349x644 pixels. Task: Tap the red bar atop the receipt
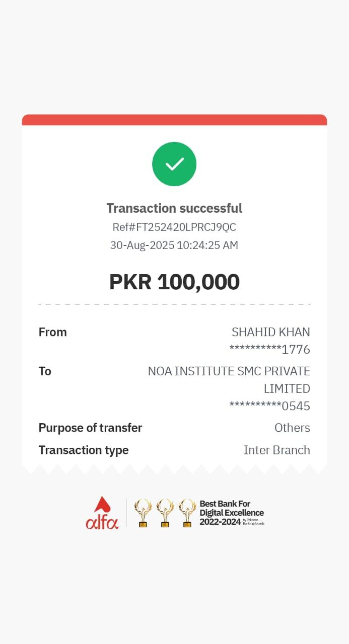point(174,120)
